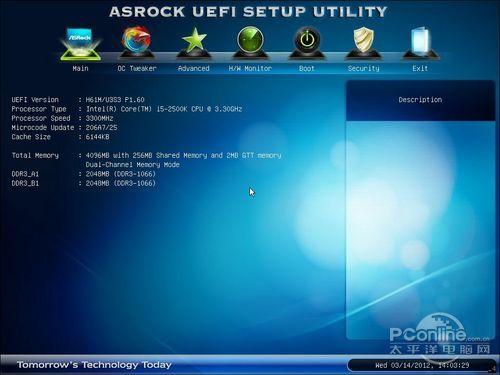Click the Total Memory label
The height and width of the screenshot is (375, 500).
[35, 155]
